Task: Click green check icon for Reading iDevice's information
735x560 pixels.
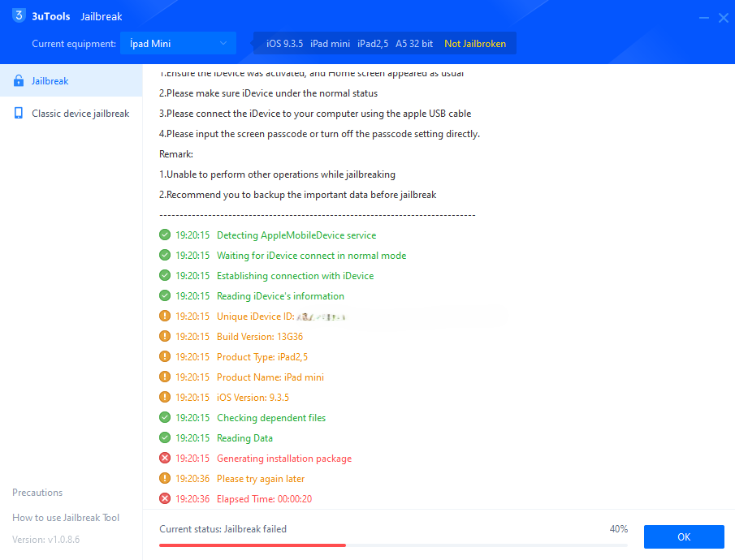Action: coord(165,295)
